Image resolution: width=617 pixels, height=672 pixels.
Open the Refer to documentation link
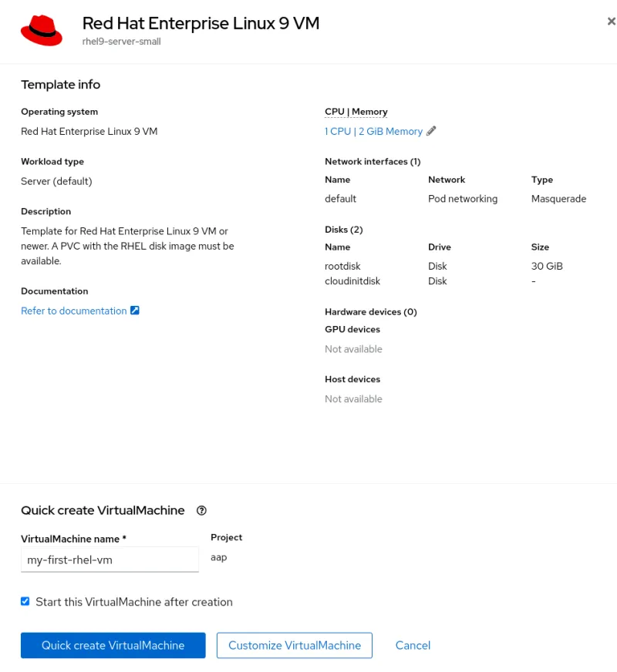[74, 310]
